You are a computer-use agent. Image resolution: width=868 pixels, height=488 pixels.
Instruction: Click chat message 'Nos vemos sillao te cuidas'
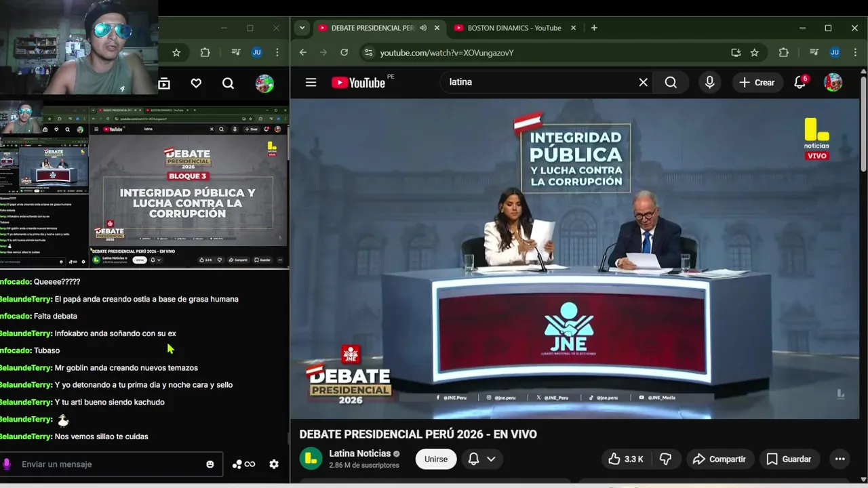[101, 437]
